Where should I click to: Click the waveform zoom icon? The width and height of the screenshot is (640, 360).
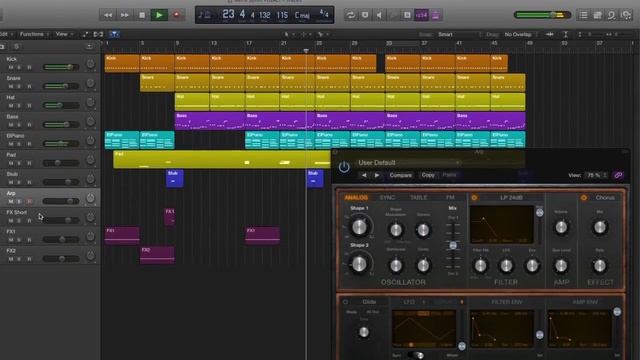pos(550,34)
